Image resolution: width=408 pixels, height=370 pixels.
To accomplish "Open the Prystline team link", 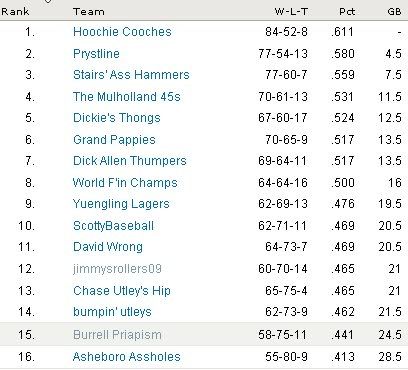I will pos(96,54).
